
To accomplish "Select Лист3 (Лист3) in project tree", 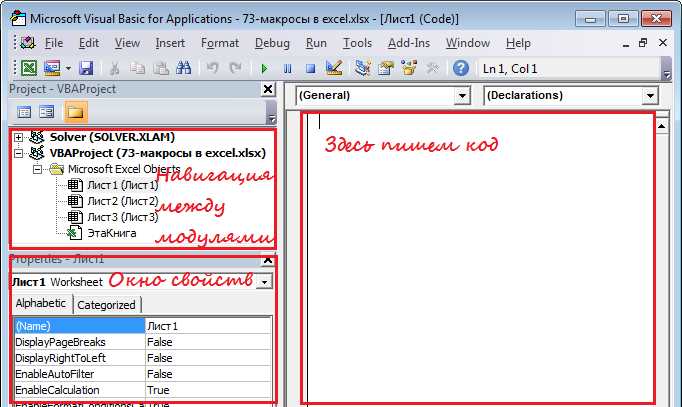I will pyautogui.click(x=123, y=217).
